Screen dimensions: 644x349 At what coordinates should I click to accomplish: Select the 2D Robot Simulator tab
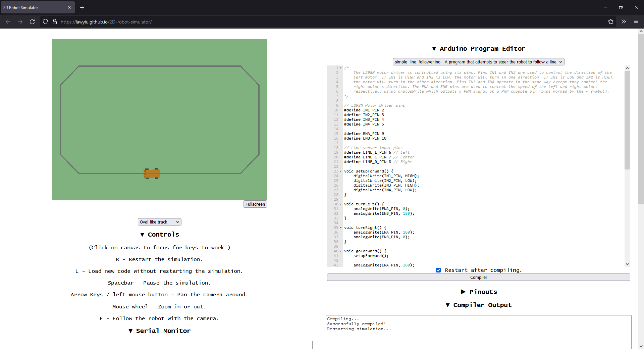pos(34,7)
